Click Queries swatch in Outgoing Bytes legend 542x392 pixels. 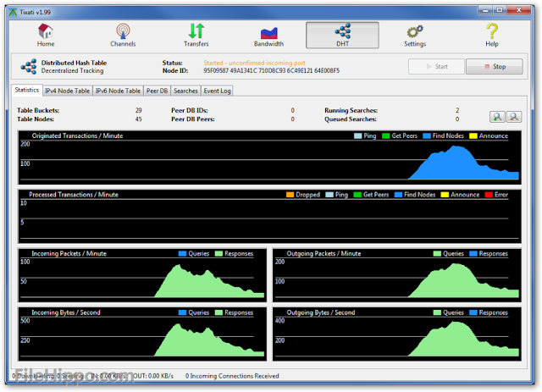pos(437,312)
